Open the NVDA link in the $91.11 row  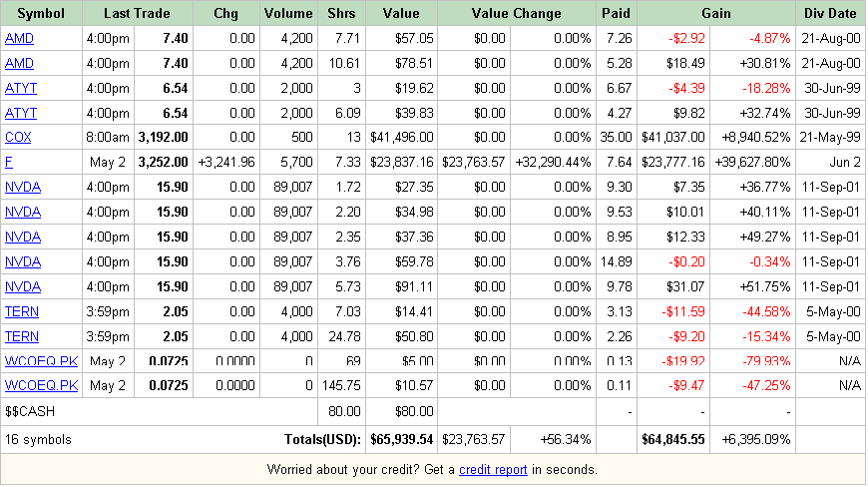(x=23, y=286)
